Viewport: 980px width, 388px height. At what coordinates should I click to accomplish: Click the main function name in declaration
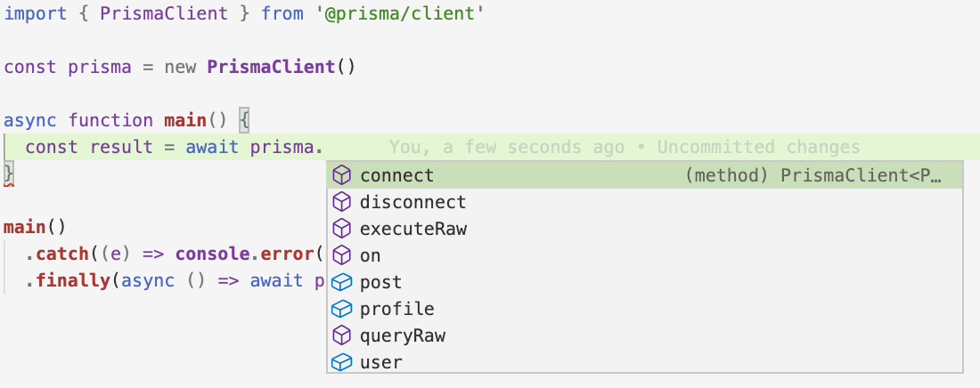(185, 120)
